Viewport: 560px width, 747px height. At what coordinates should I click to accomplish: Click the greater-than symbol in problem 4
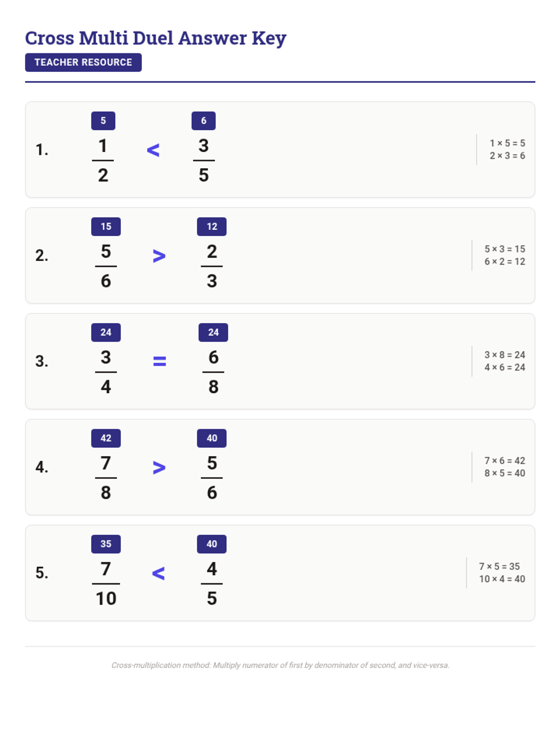coord(159,467)
